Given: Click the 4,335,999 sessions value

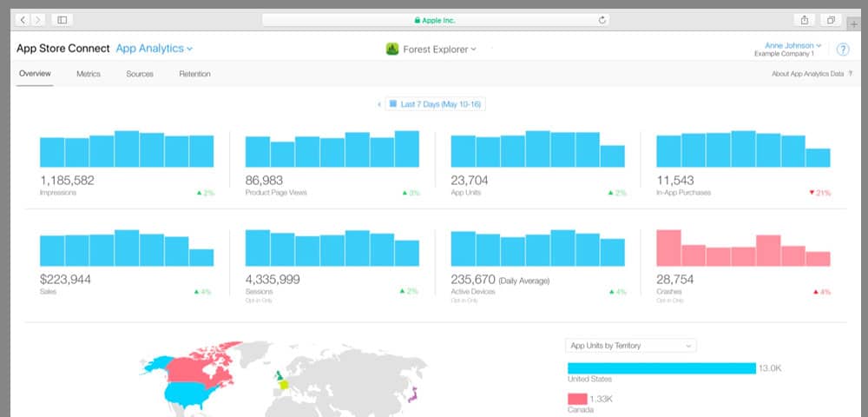Looking at the screenshot, I should point(273,280).
